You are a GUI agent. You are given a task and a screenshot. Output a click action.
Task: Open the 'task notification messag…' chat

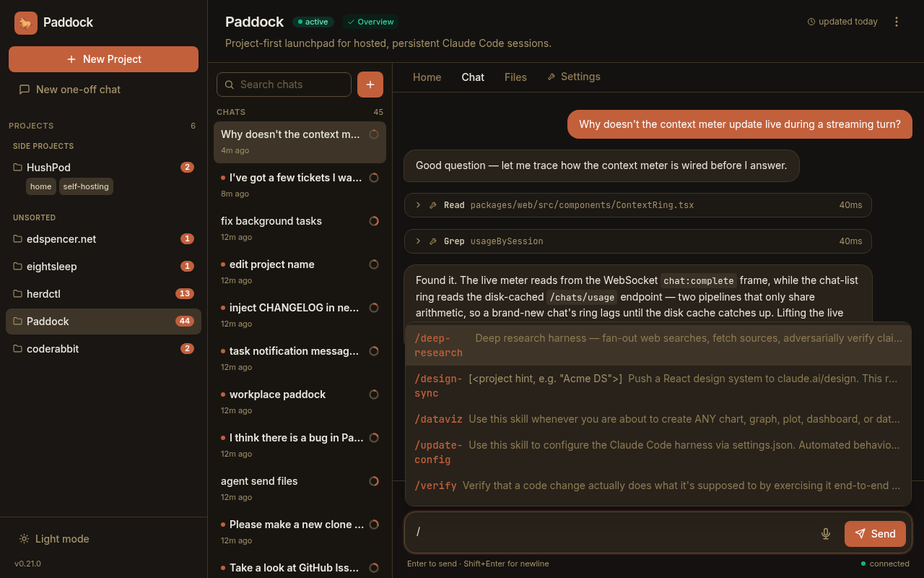(300, 359)
